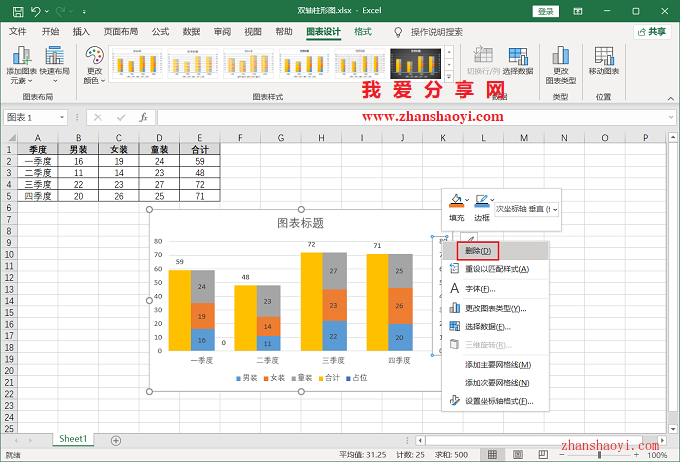Image resolution: width=680 pixels, height=462 pixels.
Task: Choose 选择数据(E)... in context menu
Action: 496,327
